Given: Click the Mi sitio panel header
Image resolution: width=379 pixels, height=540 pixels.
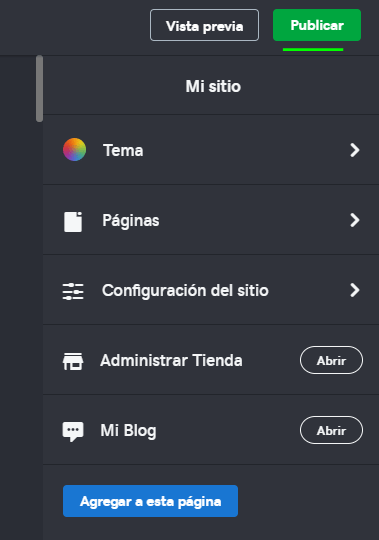Looking at the screenshot, I should [213, 86].
